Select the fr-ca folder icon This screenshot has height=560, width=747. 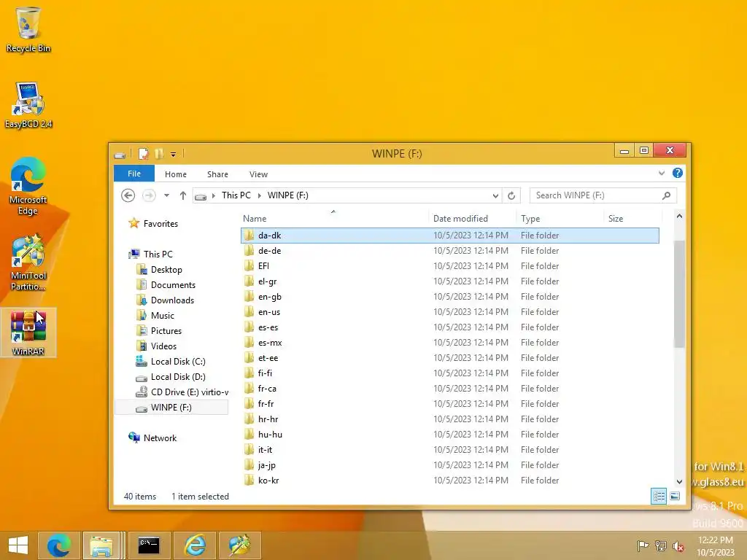[249, 389]
